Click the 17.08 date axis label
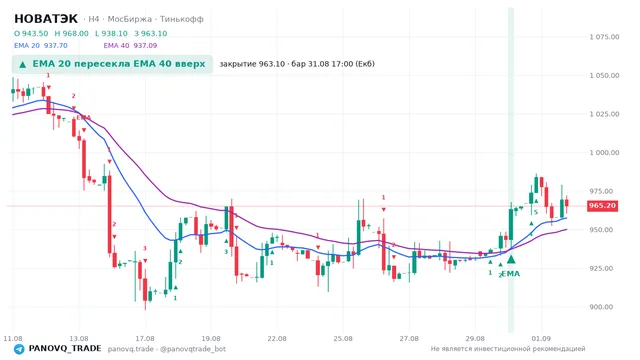The height and width of the screenshot is (360, 640). (145, 338)
